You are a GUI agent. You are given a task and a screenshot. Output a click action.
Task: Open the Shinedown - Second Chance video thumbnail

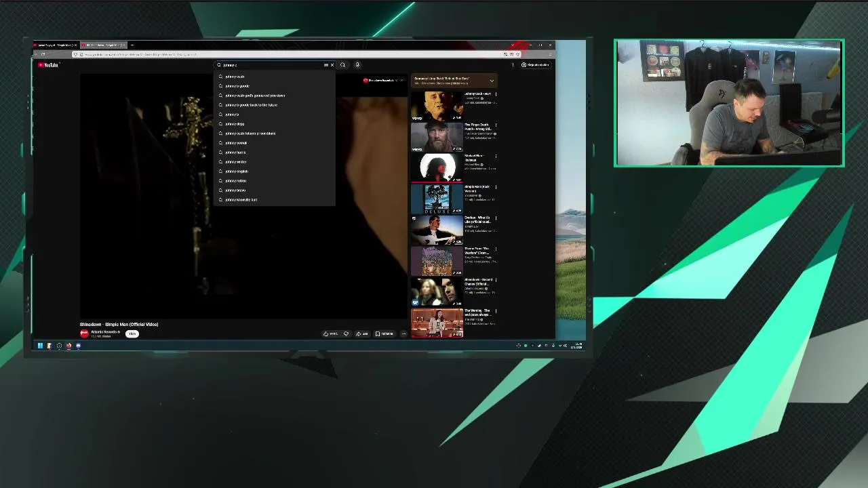point(437,292)
